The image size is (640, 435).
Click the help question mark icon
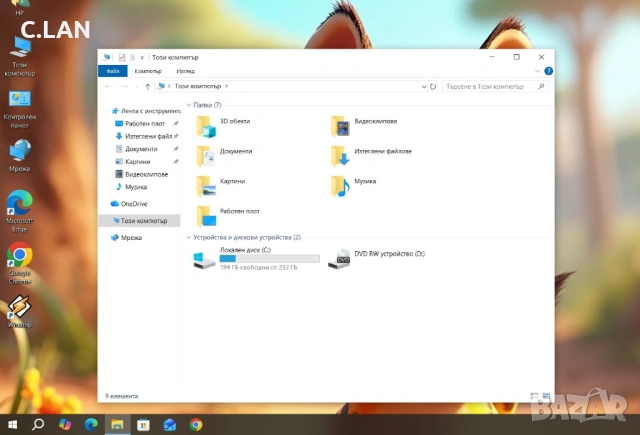[548, 71]
